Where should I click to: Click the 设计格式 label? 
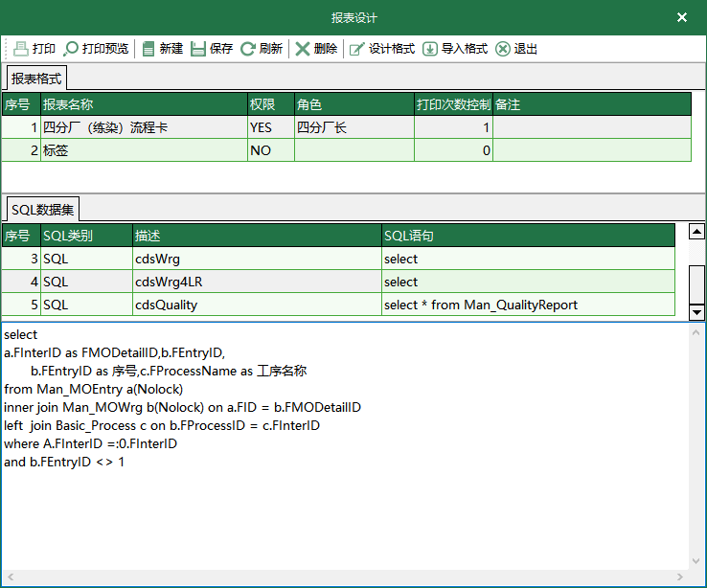392,49
